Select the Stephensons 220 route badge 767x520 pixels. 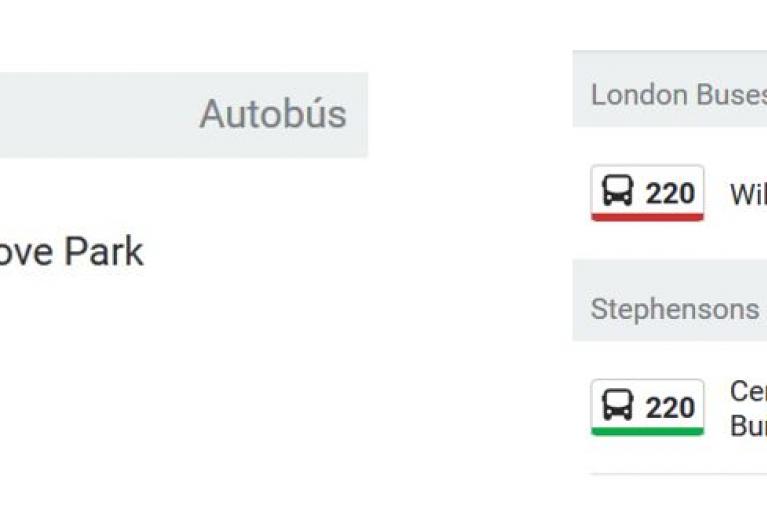coord(648,407)
